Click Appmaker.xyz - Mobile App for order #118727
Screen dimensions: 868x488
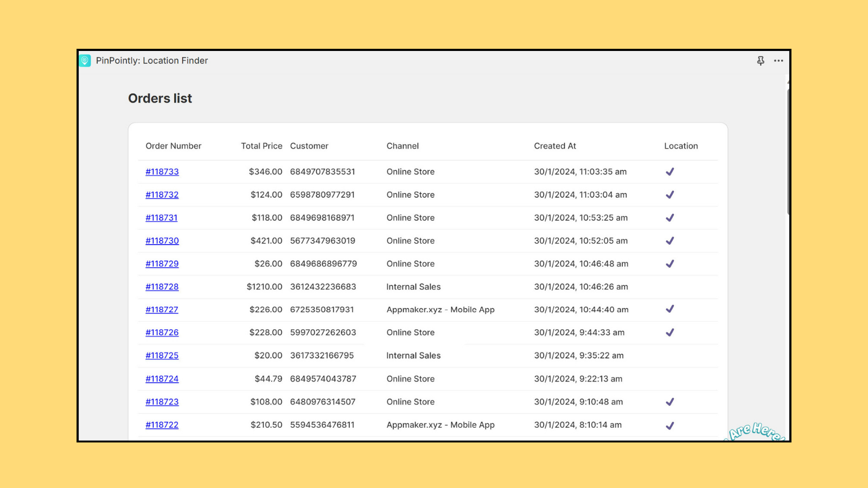(x=441, y=310)
